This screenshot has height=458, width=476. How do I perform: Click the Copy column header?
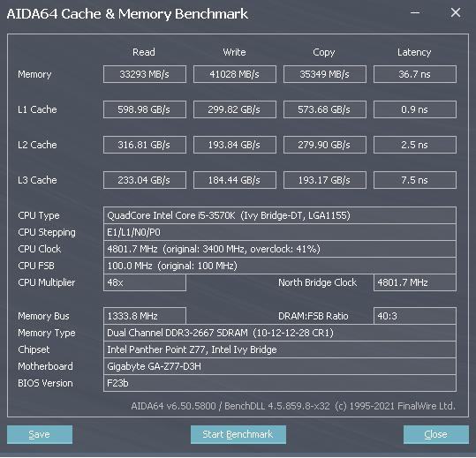pos(324,52)
